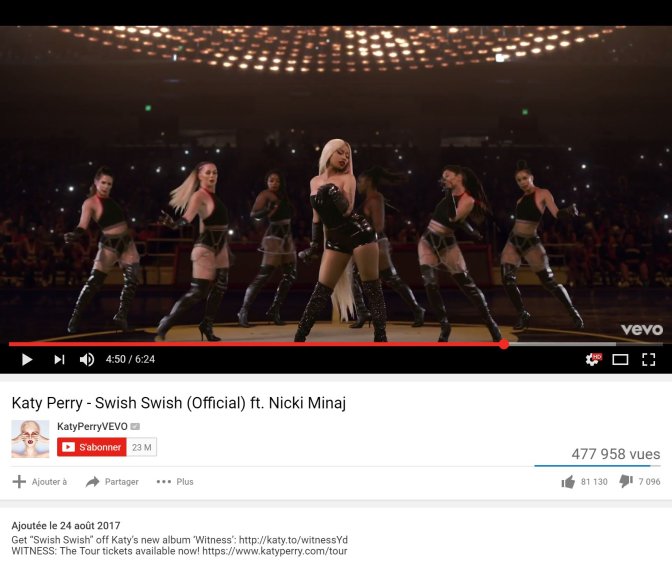Play the Swish Swish video

pyautogui.click(x=27, y=359)
